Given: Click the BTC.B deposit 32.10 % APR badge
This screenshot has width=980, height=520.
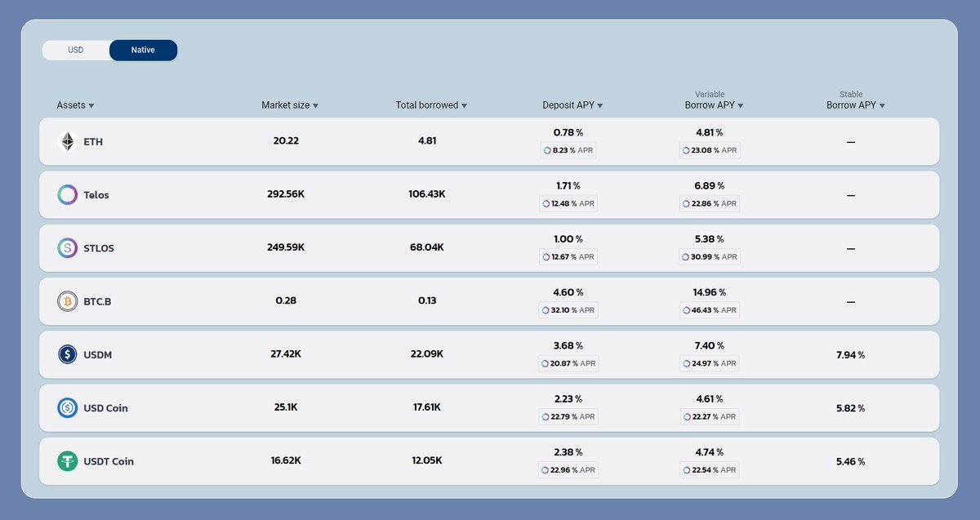Looking at the screenshot, I should (x=568, y=310).
